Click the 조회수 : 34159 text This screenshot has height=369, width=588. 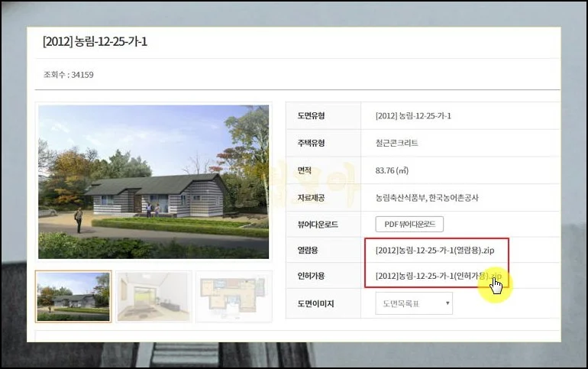tap(69, 75)
